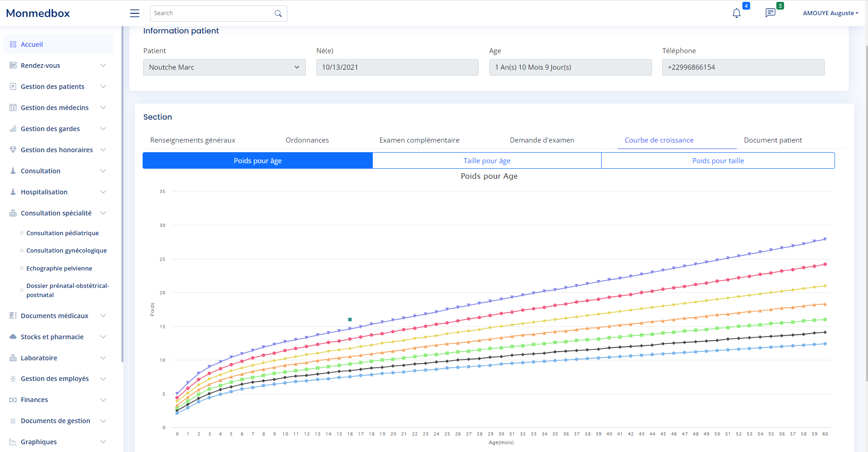Image resolution: width=868 pixels, height=452 pixels.
Task: Open the messages chat icon
Action: 770,13
